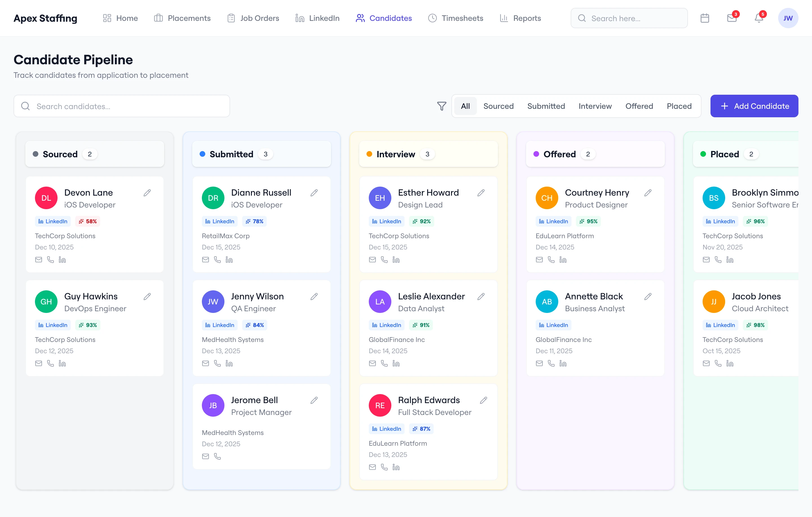Screen dimensions: 812x517
Task: Click the edit pencil on Devon Lane's card
Action: (147, 193)
